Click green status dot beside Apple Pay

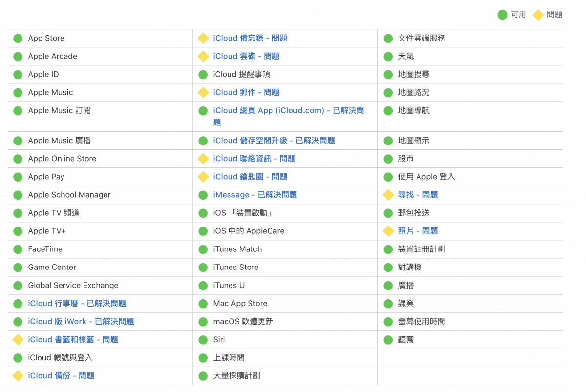pyautogui.click(x=18, y=177)
